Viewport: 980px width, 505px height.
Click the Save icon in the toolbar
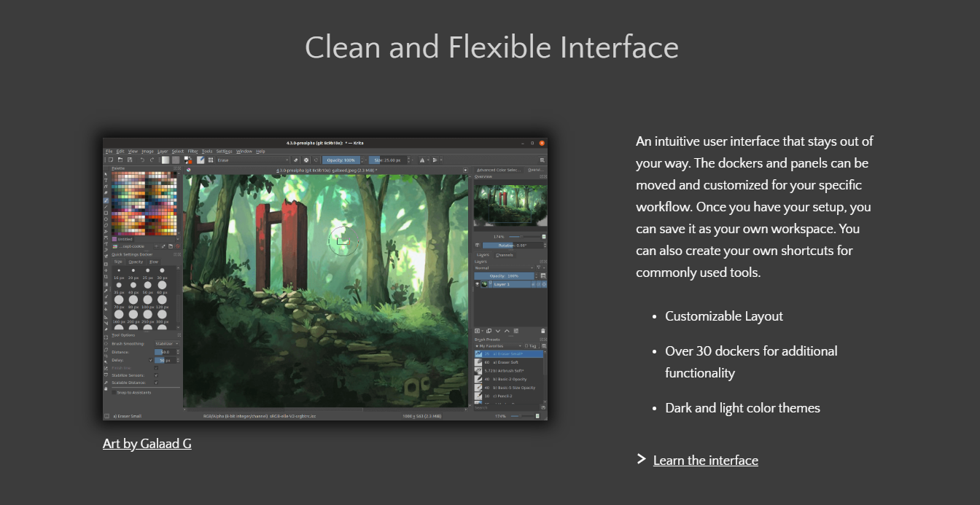tap(131, 160)
